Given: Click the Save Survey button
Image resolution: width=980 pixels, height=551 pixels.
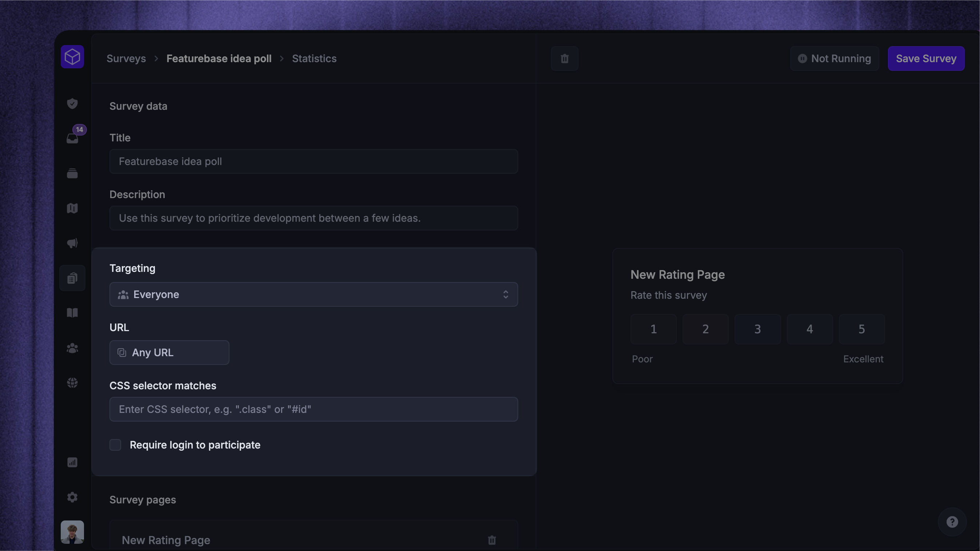Looking at the screenshot, I should [926, 59].
